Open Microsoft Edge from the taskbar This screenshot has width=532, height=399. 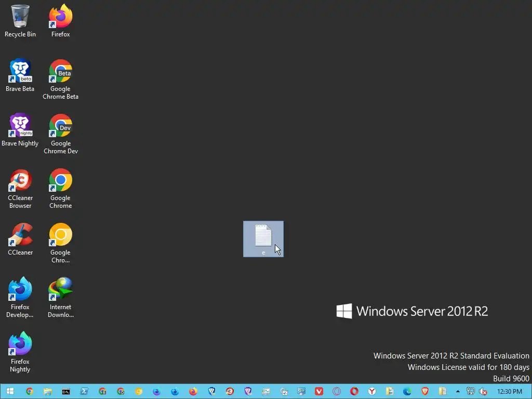[x=407, y=392]
